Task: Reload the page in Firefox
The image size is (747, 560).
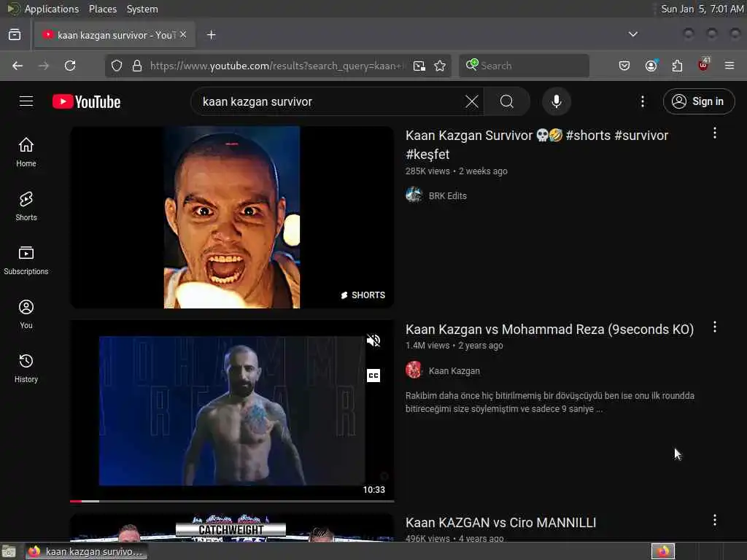Action: click(70, 66)
